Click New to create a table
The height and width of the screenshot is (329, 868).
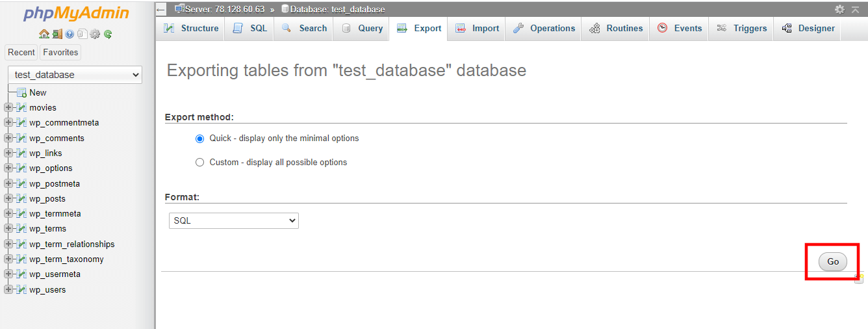[37, 93]
